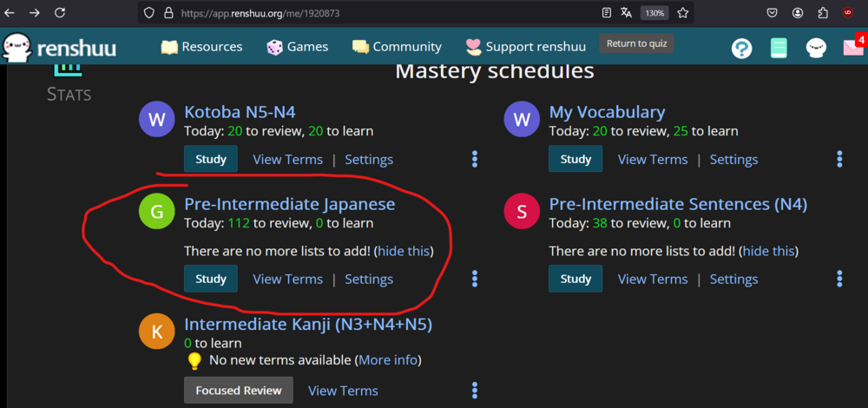View site security padlock info
The image size is (868, 408).
pyautogui.click(x=168, y=13)
